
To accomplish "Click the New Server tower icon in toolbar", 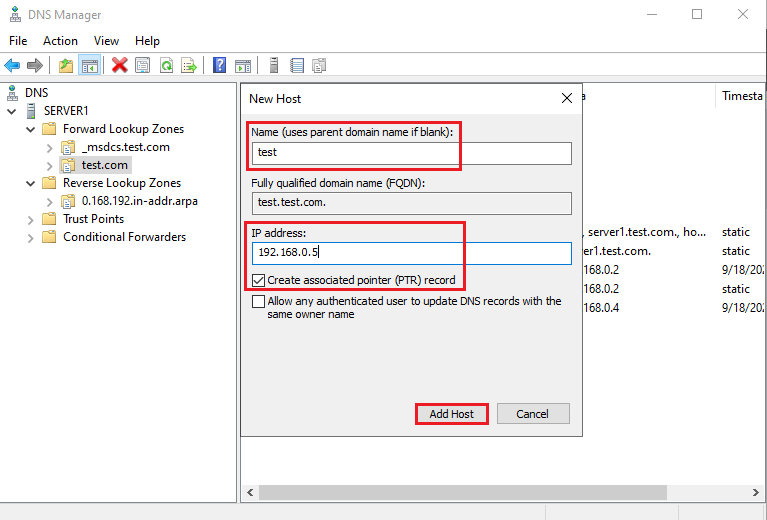I will [273, 66].
